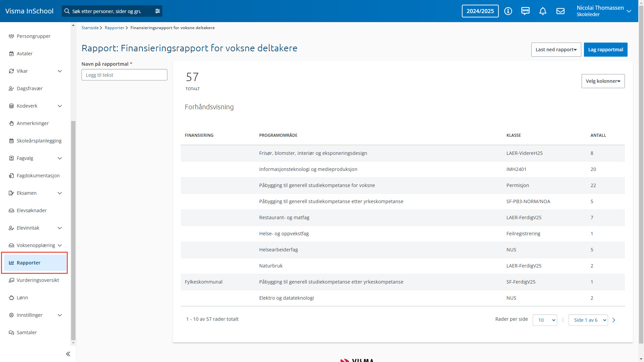The width and height of the screenshot is (644, 362).
Task: Select the Helsearbeiderfag row
Action: coord(402,250)
